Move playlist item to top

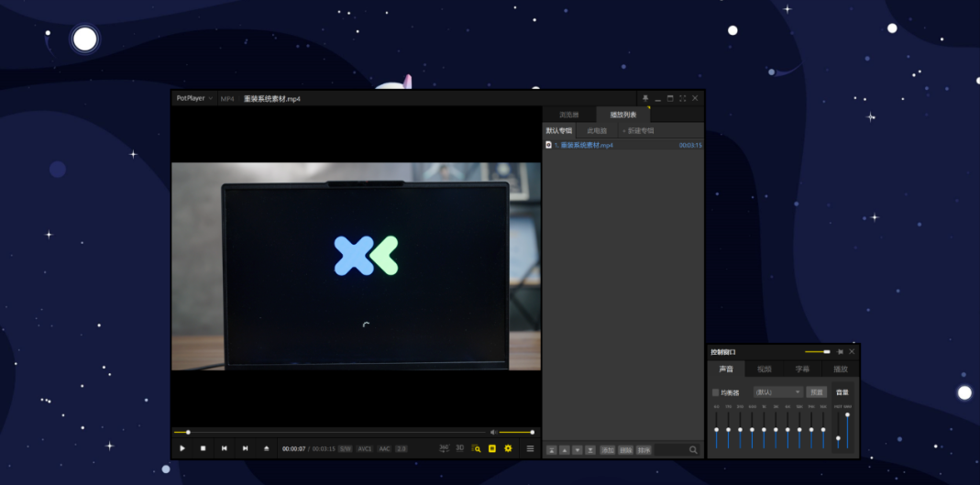point(552,450)
